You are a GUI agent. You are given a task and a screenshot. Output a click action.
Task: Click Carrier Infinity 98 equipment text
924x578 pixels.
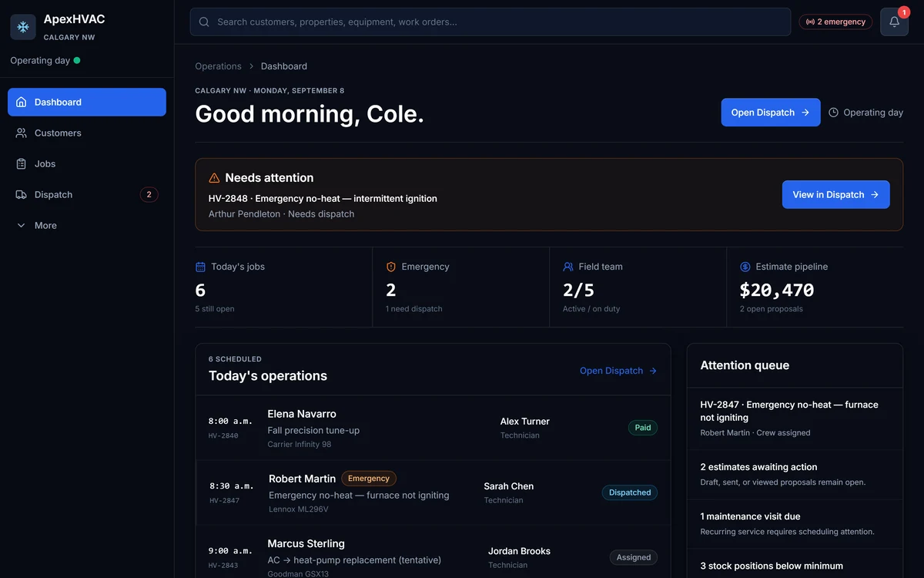tap(300, 445)
